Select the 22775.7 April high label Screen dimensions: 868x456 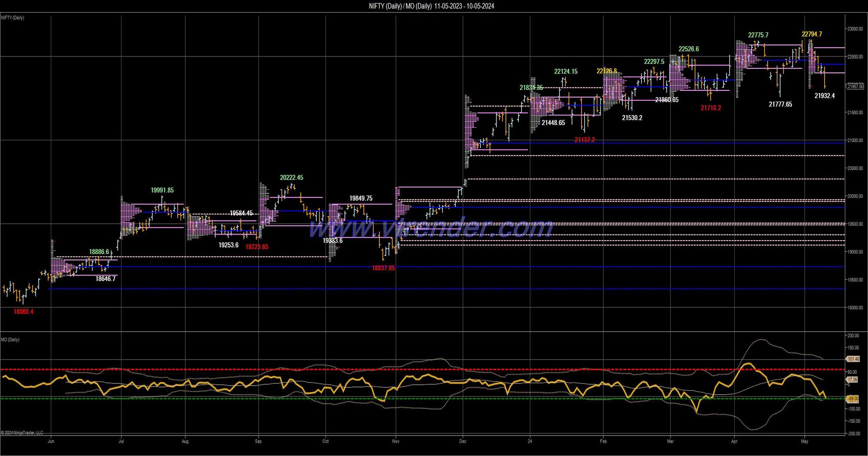click(758, 35)
